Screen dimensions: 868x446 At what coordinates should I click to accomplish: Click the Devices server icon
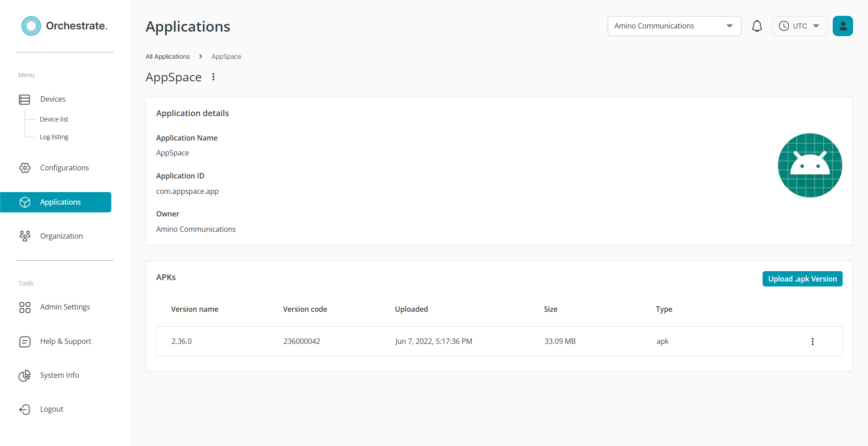(24, 99)
